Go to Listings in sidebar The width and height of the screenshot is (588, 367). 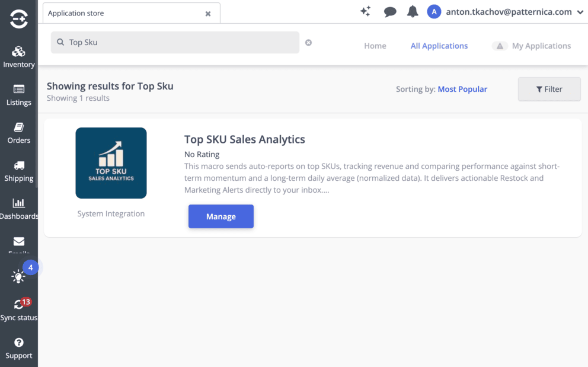(18, 95)
